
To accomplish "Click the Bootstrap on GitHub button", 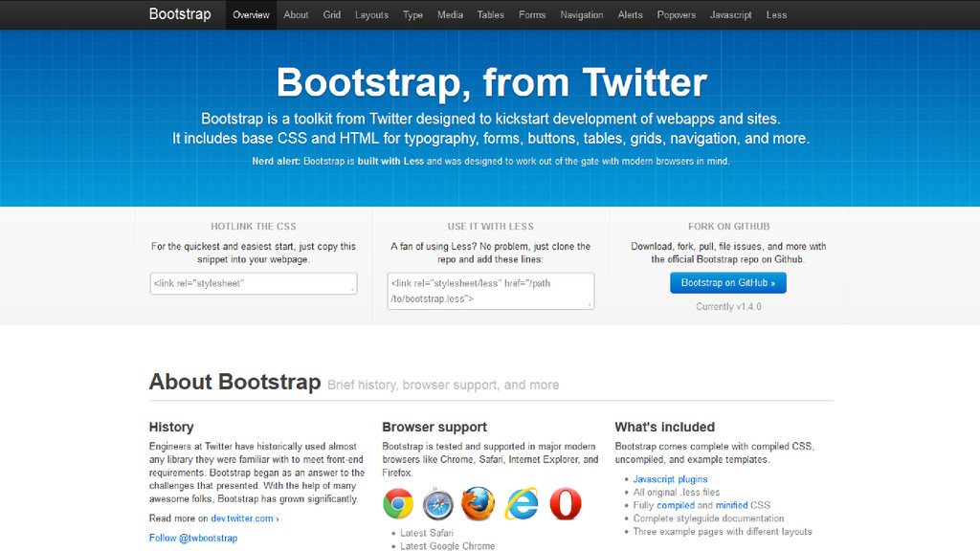I will (x=728, y=283).
